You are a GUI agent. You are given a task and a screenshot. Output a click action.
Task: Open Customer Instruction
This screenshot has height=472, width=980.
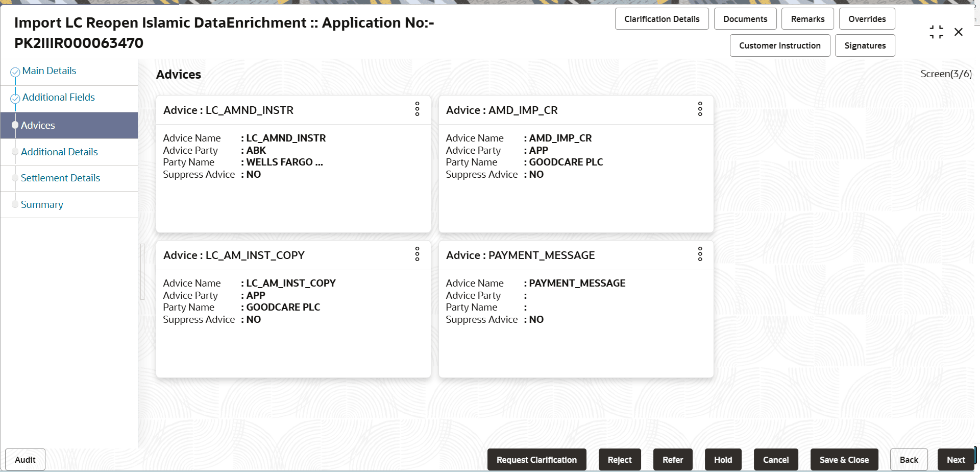point(780,45)
